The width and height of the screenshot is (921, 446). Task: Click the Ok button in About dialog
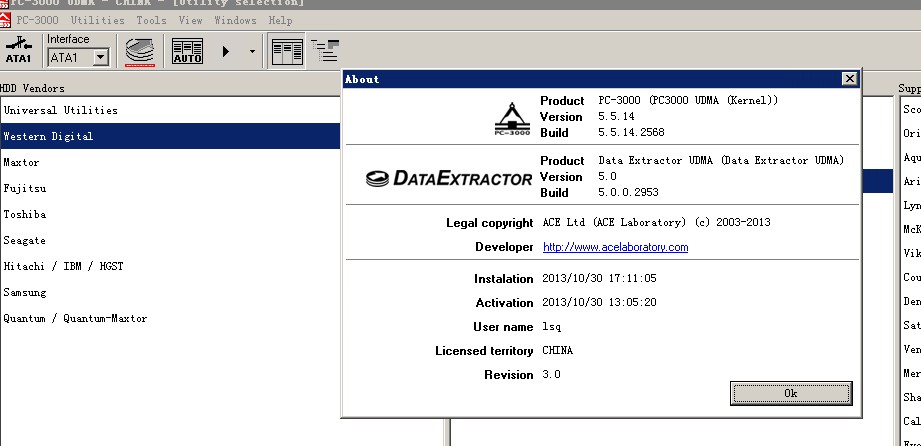[791, 393]
